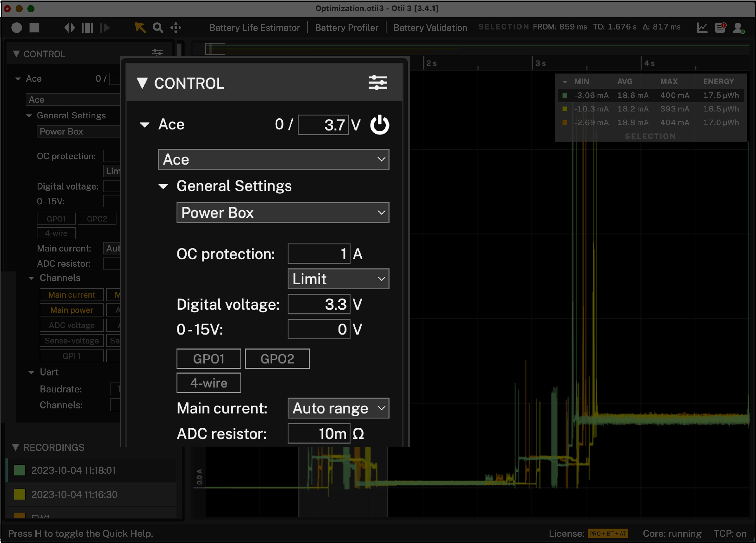
Task: Activate the zoom magnifier tool
Action: [158, 28]
